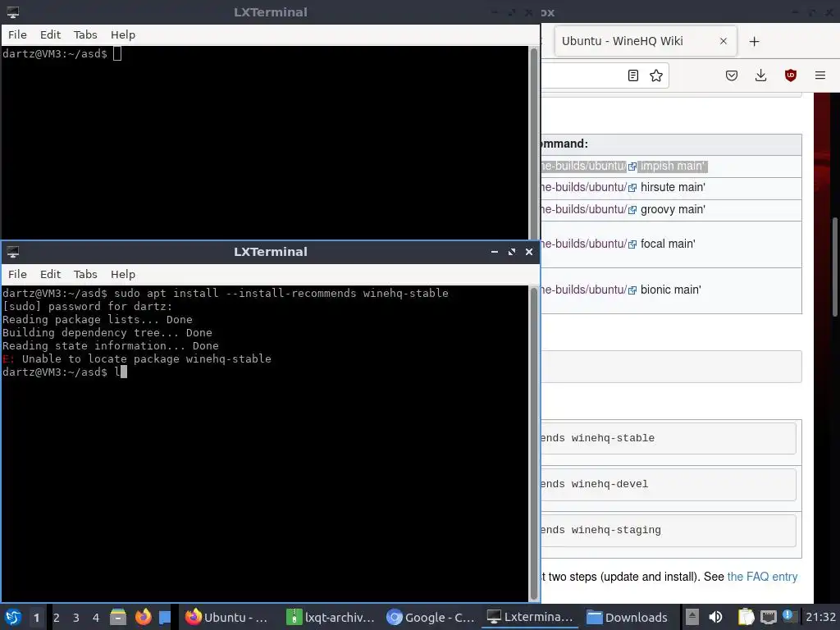Click ubuntu link in focal row
Viewport: 840px width, 630px height.
(584, 244)
